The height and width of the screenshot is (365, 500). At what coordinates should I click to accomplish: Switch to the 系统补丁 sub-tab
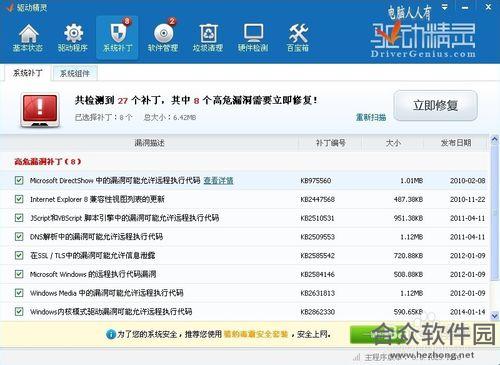point(28,73)
